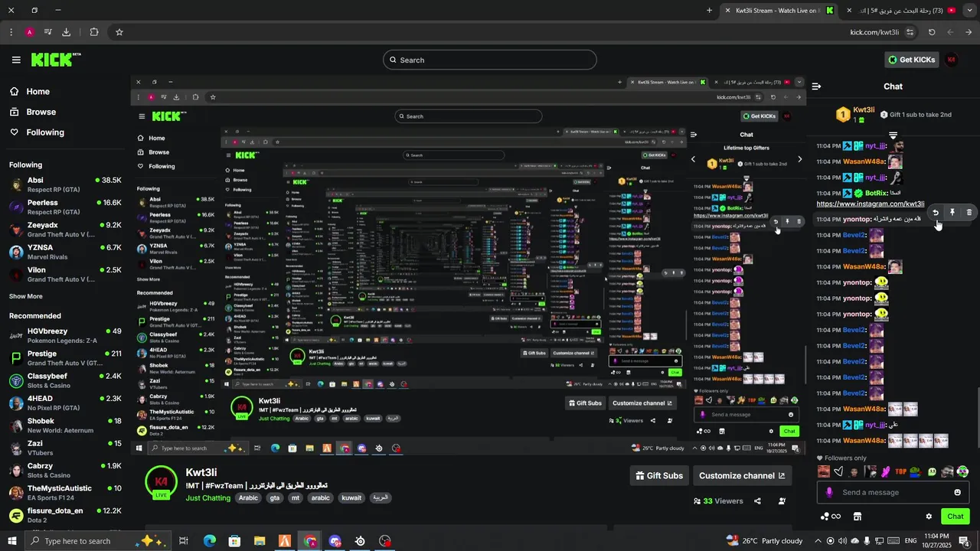Viewport: 980px width, 551px height.
Task: Go to Home in the sidebar
Action: click(38, 91)
